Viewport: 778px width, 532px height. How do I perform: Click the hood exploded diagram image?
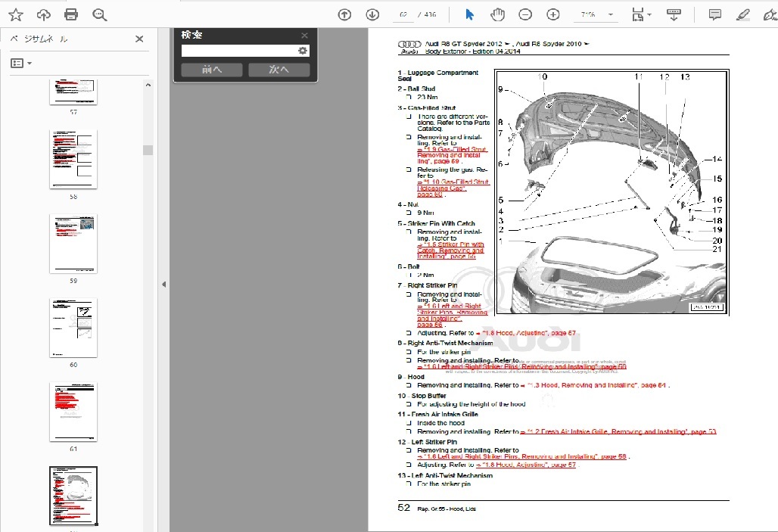612,192
